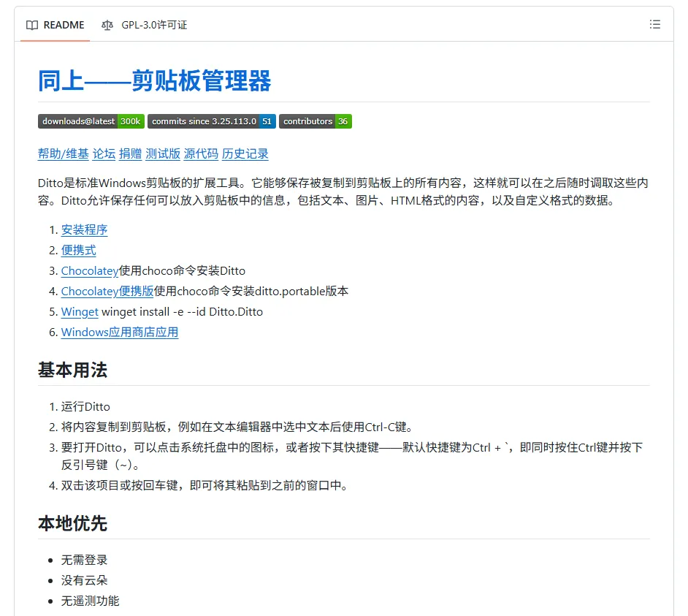Open the 捐赠 link
This screenshot has height=616, width=688.
click(130, 153)
